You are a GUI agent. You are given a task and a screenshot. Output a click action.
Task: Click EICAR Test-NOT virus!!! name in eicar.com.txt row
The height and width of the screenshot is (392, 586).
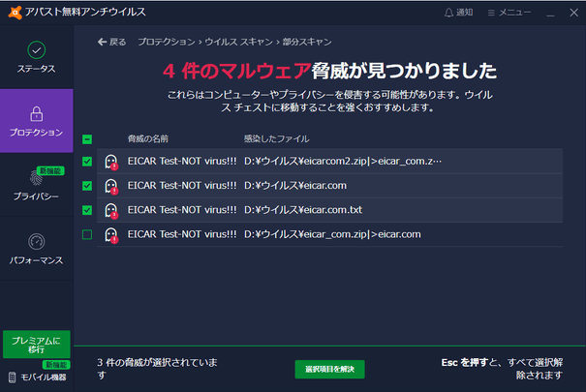(182, 210)
